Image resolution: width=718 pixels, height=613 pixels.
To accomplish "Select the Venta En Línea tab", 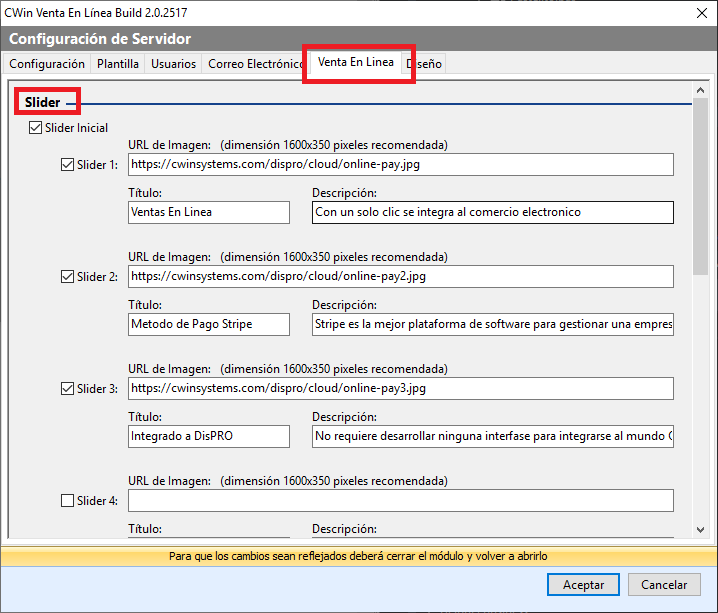I will 355,63.
